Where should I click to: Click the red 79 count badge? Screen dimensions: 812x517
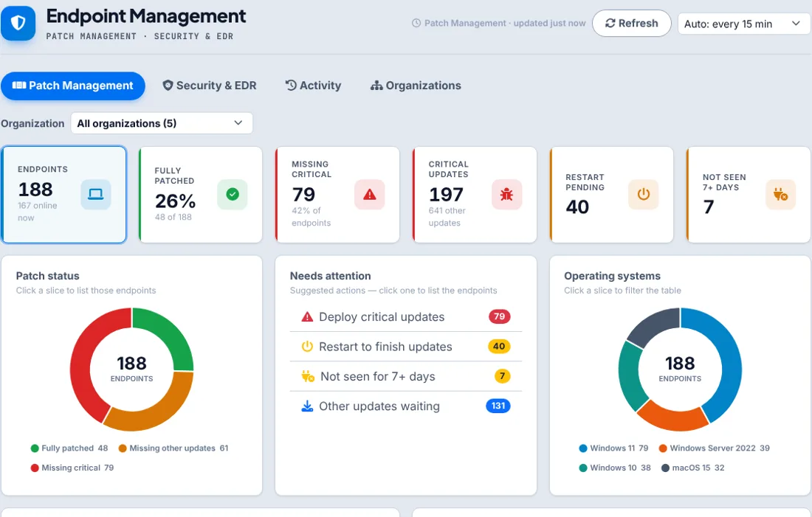(x=499, y=316)
